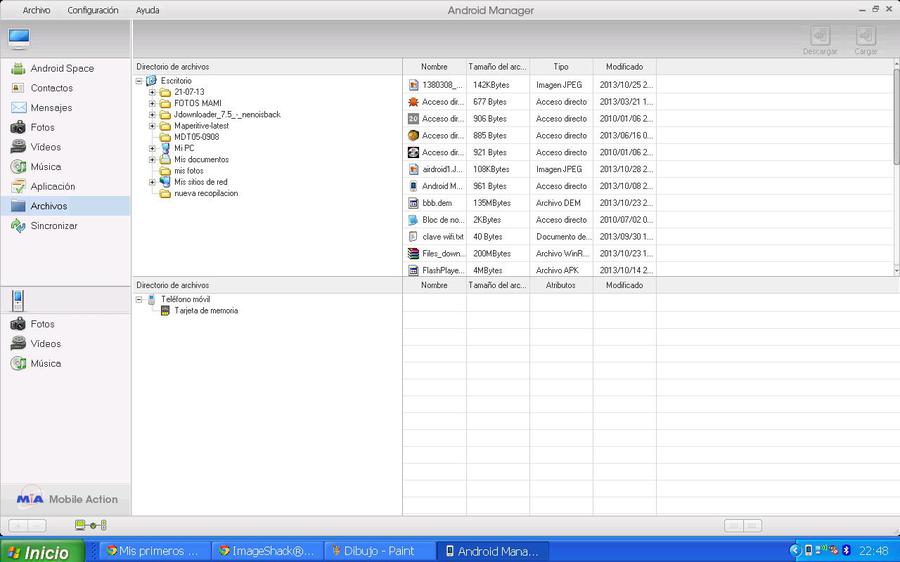Screen dimensions: 900x562
Task: Expand Mis documentos node
Action: pos(152,160)
